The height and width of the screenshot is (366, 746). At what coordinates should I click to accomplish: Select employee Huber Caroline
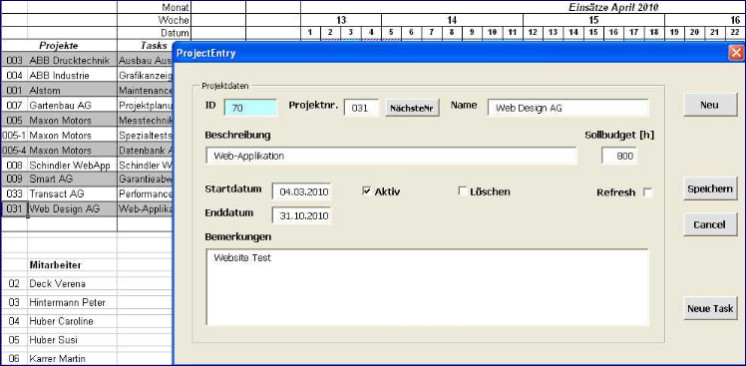72,321
